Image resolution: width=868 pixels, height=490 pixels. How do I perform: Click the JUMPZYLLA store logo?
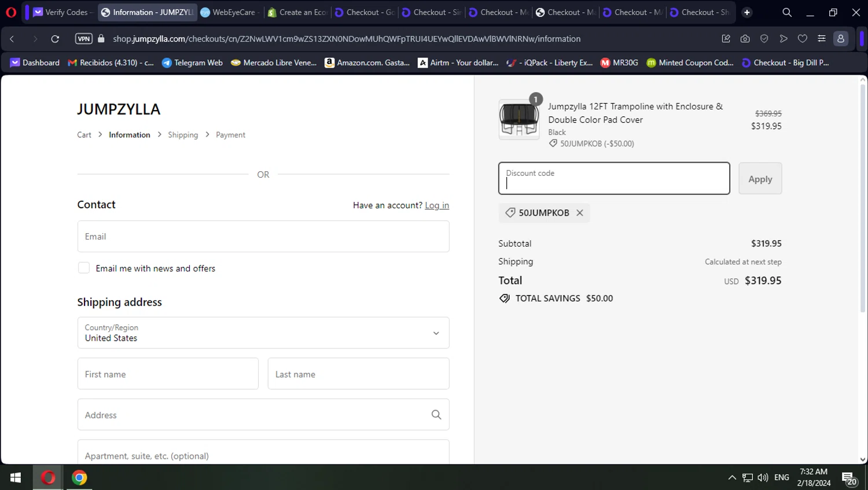point(119,109)
